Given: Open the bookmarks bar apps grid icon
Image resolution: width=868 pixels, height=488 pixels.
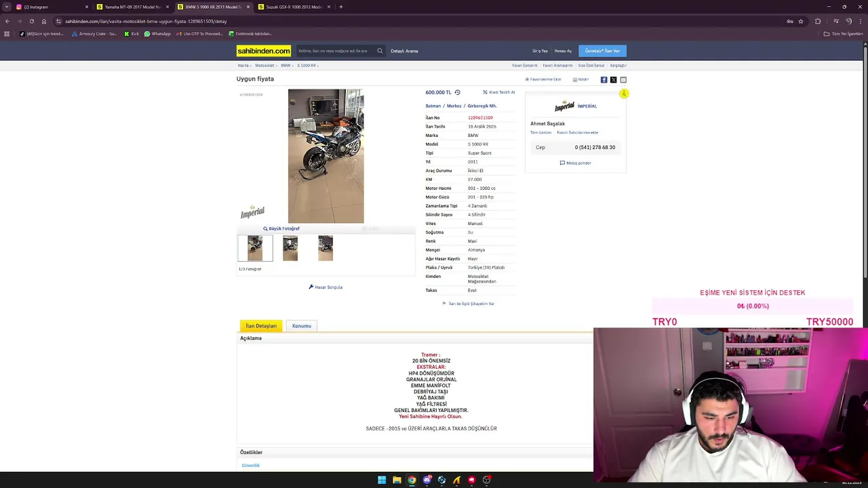Looking at the screenshot, I should click(7, 34).
